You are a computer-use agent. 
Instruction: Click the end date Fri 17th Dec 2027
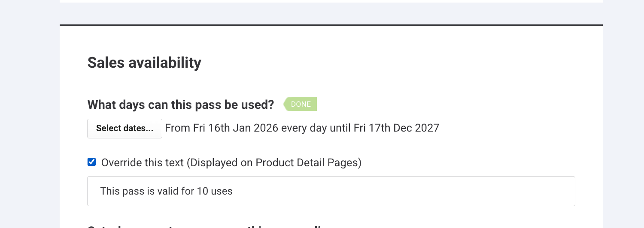tap(396, 128)
